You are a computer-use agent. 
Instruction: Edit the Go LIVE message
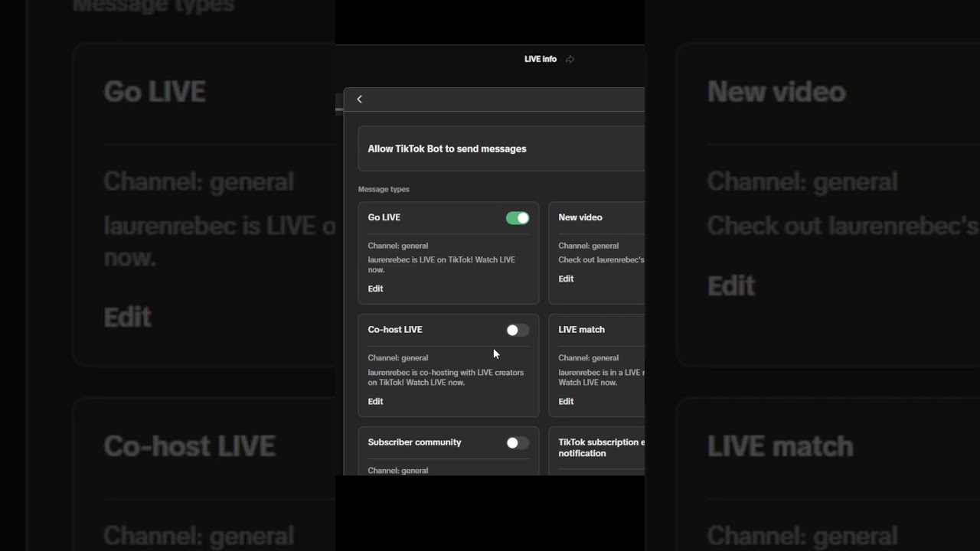coord(375,289)
